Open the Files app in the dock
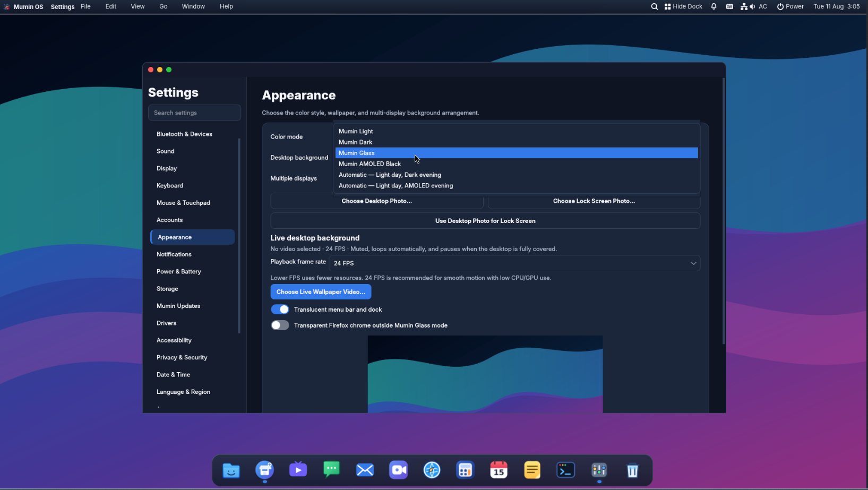The height and width of the screenshot is (490, 868). coord(231,470)
